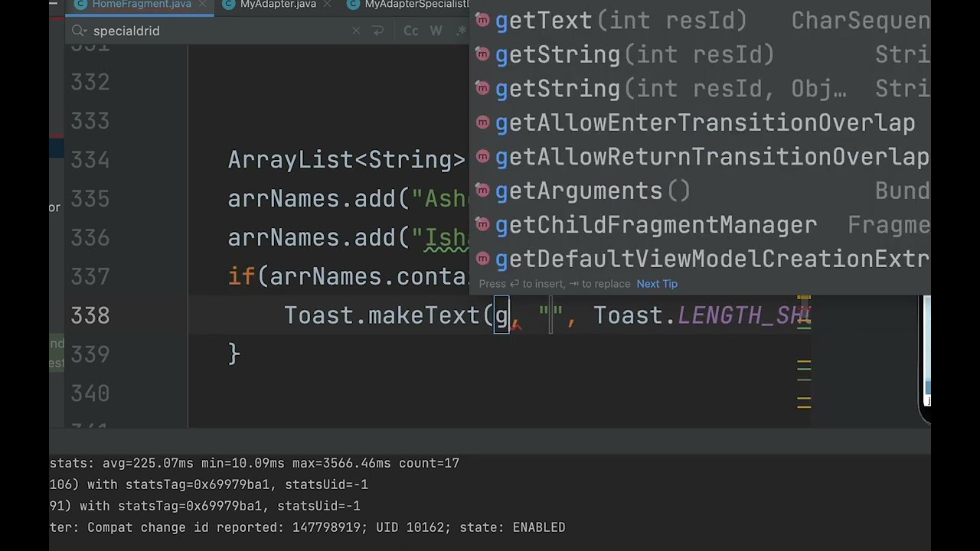Click method icon beside getArguments
This screenshot has height=551, width=980.
[x=482, y=189]
